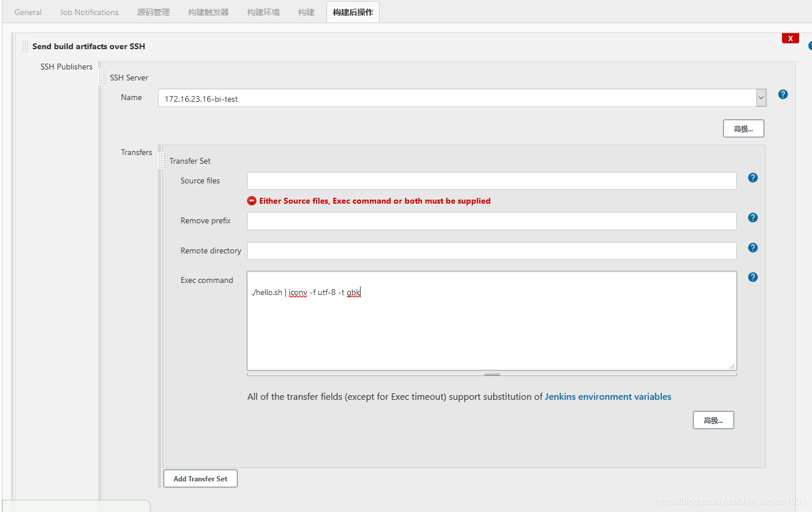Viewport: 812px width, 512px height.
Task: Switch to the 构建环境 tab
Action: pos(263,12)
